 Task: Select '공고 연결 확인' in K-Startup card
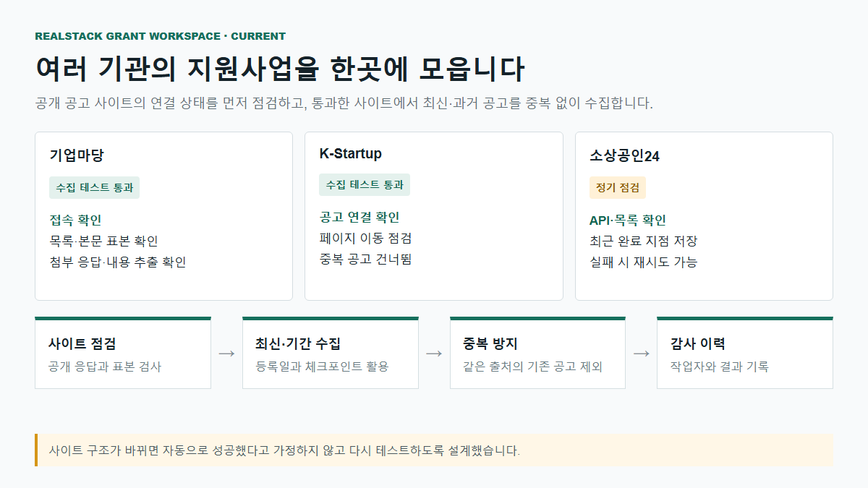pyautogui.click(x=359, y=218)
